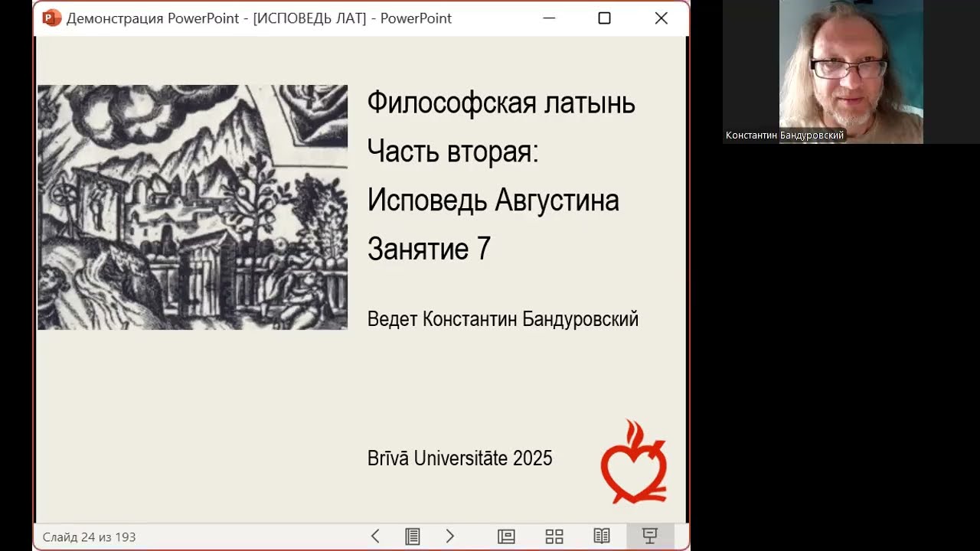Open Reading View book icon
Screen dimensions: 980x551
602,536
